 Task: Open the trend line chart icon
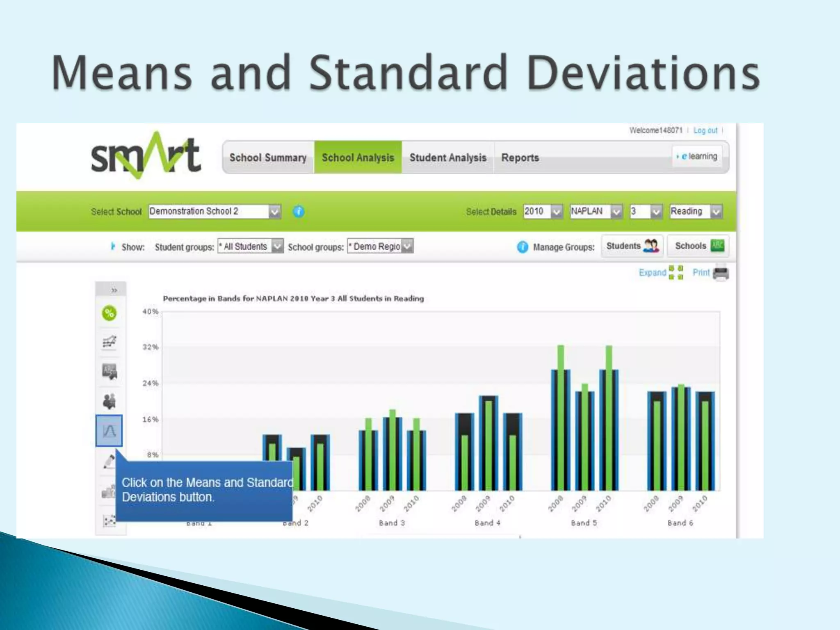click(x=109, y=342)
